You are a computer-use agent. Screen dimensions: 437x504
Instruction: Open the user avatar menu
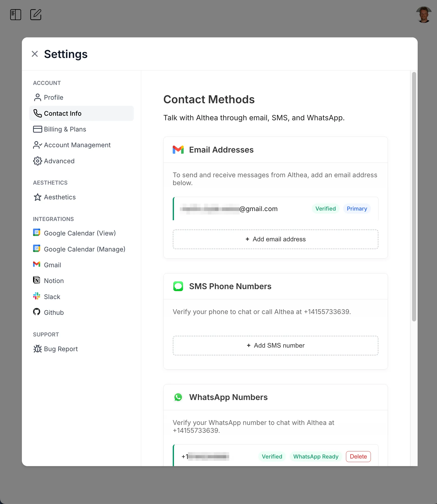424,15
